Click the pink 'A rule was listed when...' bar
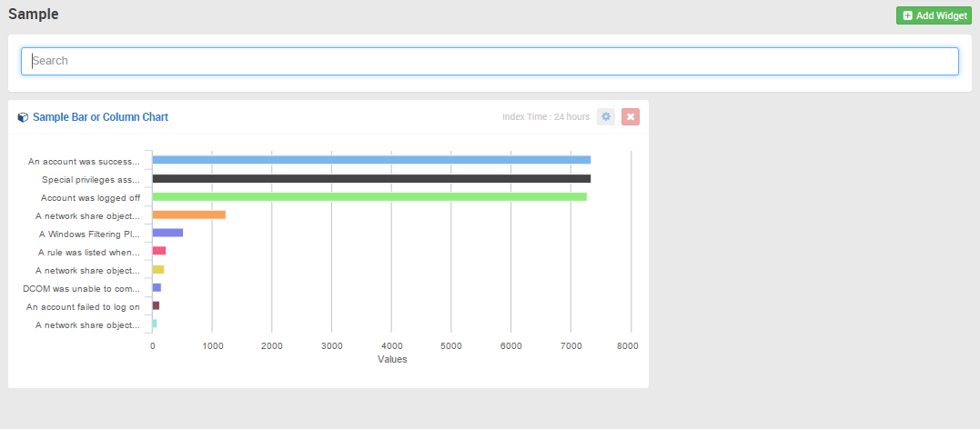 [x=158, y=251]
